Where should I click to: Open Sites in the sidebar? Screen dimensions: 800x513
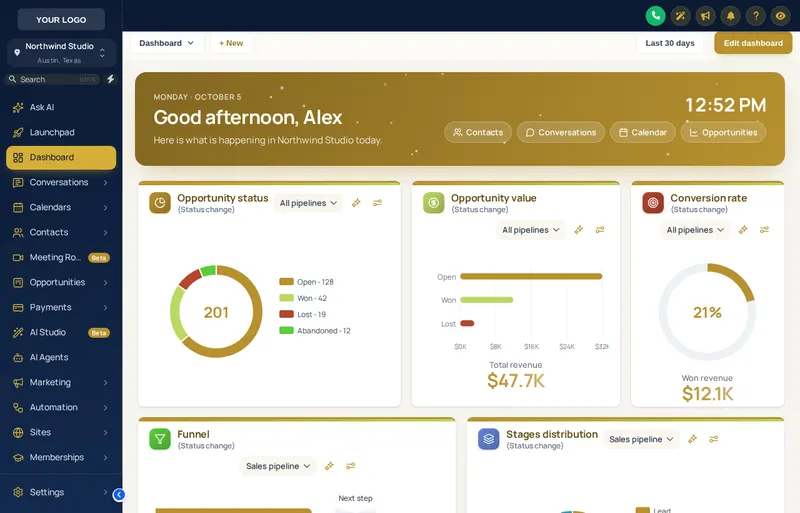tap(61, 432)
